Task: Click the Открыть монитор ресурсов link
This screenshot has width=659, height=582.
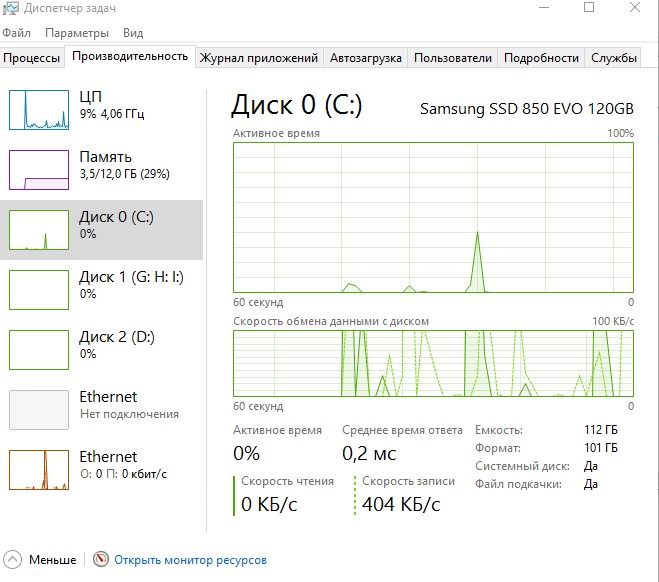Action: click(190, 560)
